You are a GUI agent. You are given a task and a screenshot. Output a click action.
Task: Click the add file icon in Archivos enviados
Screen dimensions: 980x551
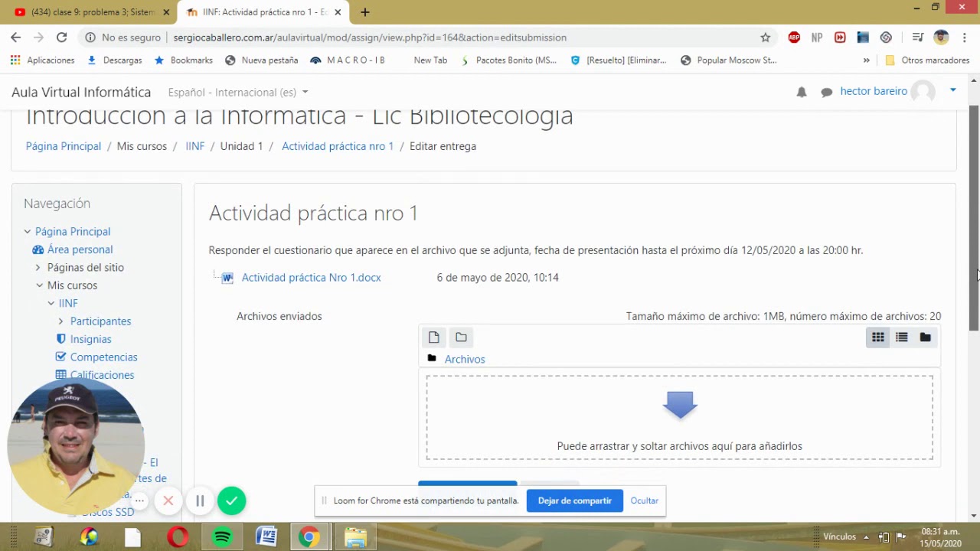(434, 337)
